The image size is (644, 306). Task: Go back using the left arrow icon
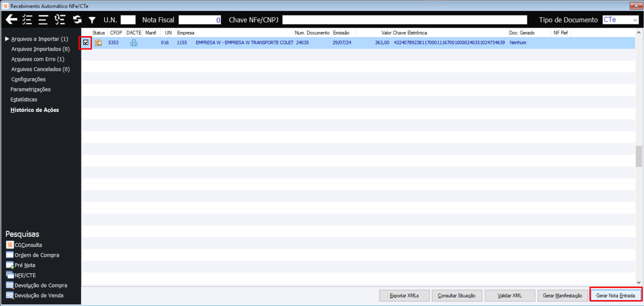(x=11, y=20)
